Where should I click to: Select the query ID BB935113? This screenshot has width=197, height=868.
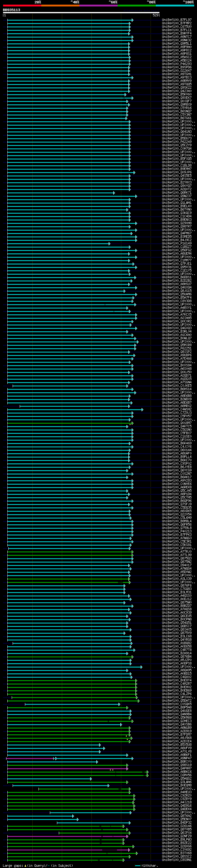(11, 10)
